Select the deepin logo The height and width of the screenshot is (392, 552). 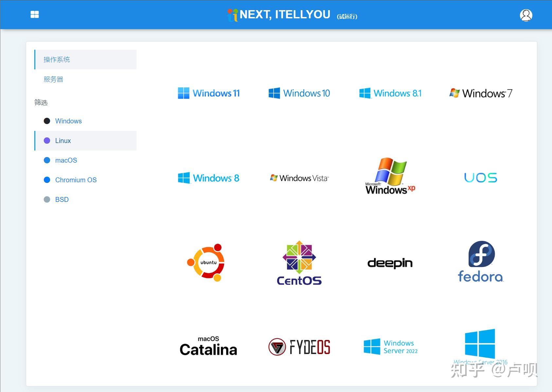390,263
